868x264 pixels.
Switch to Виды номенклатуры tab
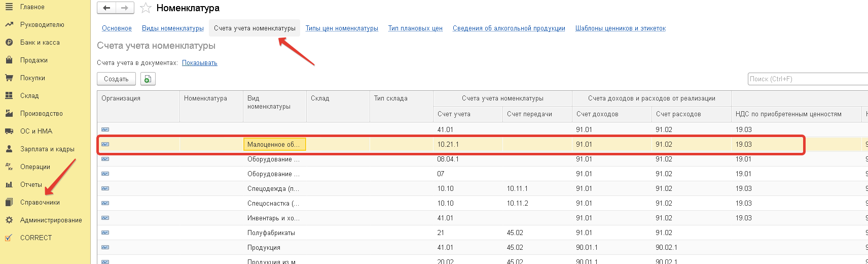[173, 28]
